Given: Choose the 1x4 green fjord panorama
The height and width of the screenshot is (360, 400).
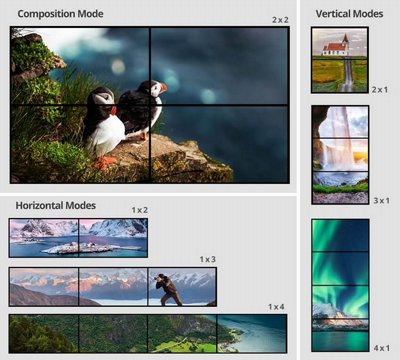Looking at the screenshot, I should [x=148, y=333].
